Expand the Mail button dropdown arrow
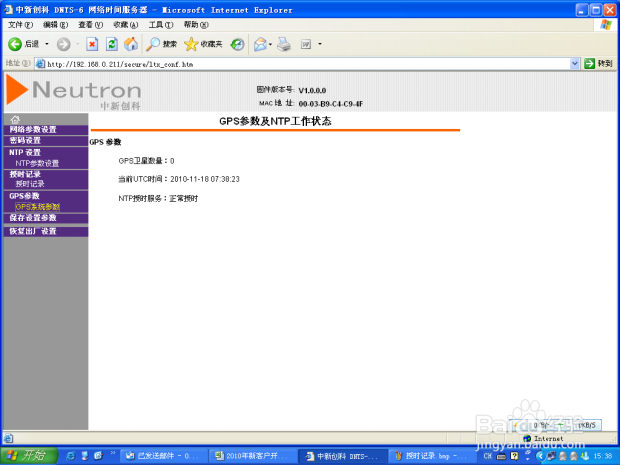Screen dimensions: 620x466 (x=270, y=44)
